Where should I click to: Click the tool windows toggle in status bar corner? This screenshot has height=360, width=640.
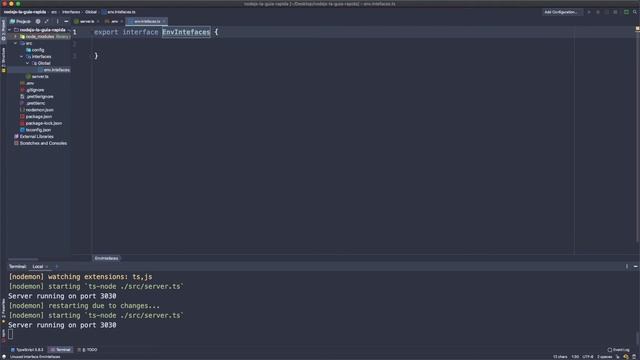coord(4,357)
